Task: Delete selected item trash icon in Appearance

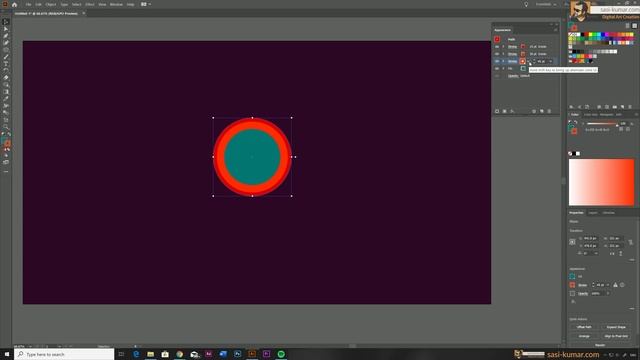Action: (549, 111)
